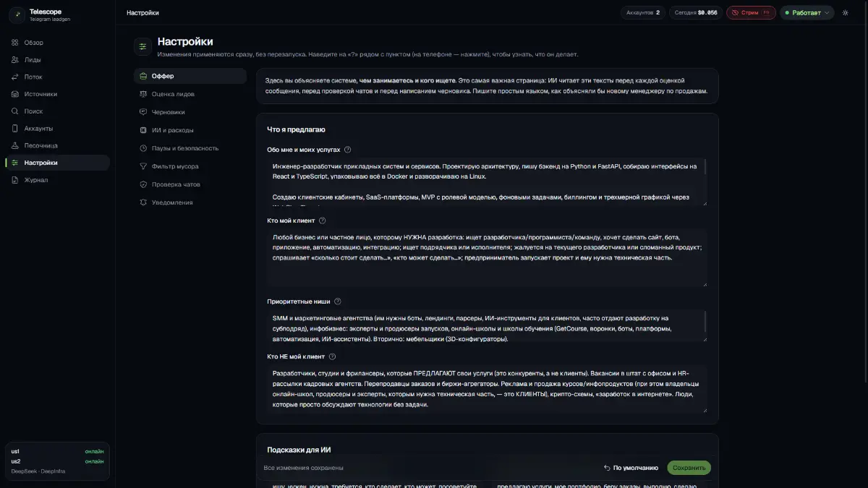Image resolution: width=868 pixels, height=488 pixels.
Task: Click the scrollbar of the Приоритетные ниши text area
Action: point(705,321)
